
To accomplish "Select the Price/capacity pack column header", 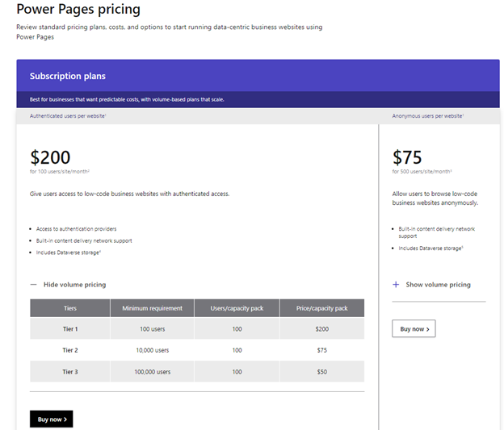I will point(321,308).
